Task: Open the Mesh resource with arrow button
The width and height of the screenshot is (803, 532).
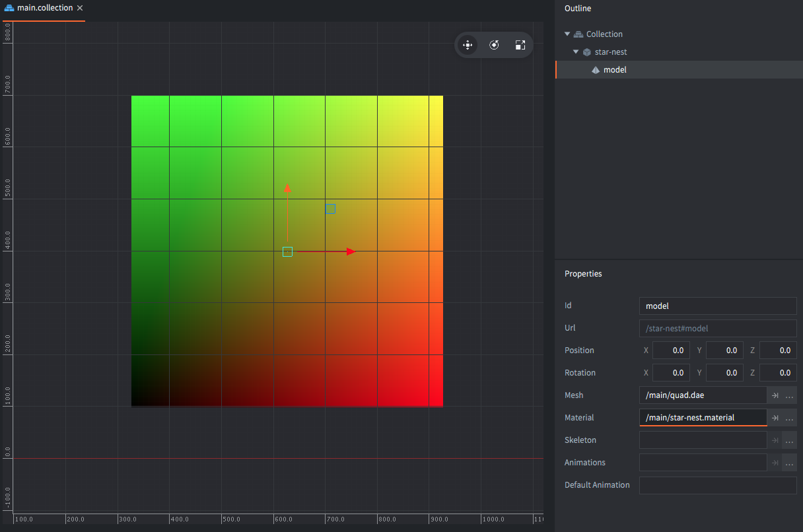Action: click(775, 395)
